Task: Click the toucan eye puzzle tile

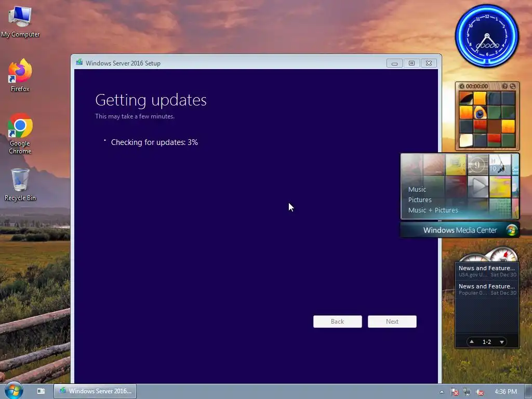Action: coord(480,113)
